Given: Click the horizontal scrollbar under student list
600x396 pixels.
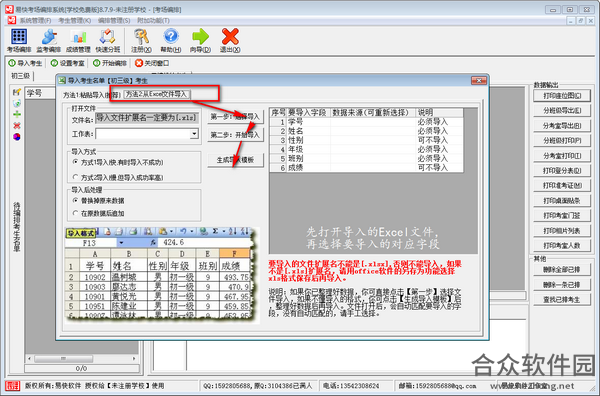Looking at the screenshot, I should (x=82, y=359).
